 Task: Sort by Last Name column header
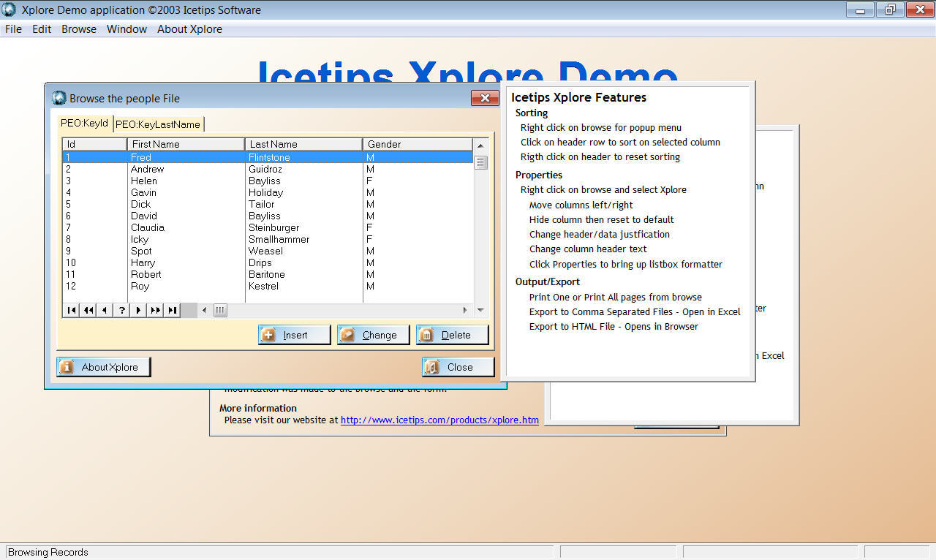click(x=304, y=144)
